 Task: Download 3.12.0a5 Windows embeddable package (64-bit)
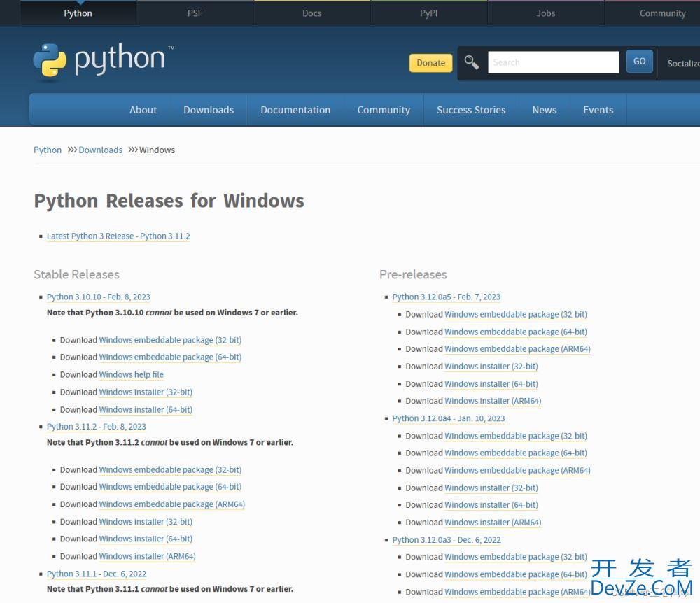[516, 332]
